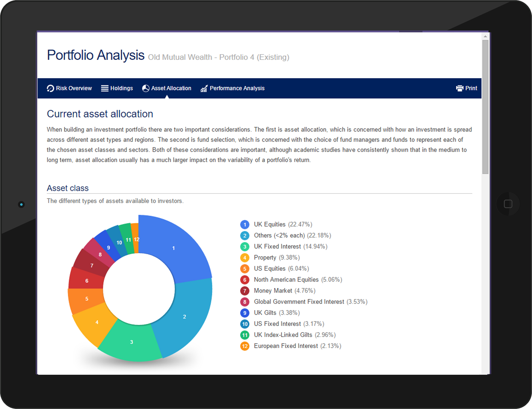Click donut slice 6 in red

click(x=87, y=281)
